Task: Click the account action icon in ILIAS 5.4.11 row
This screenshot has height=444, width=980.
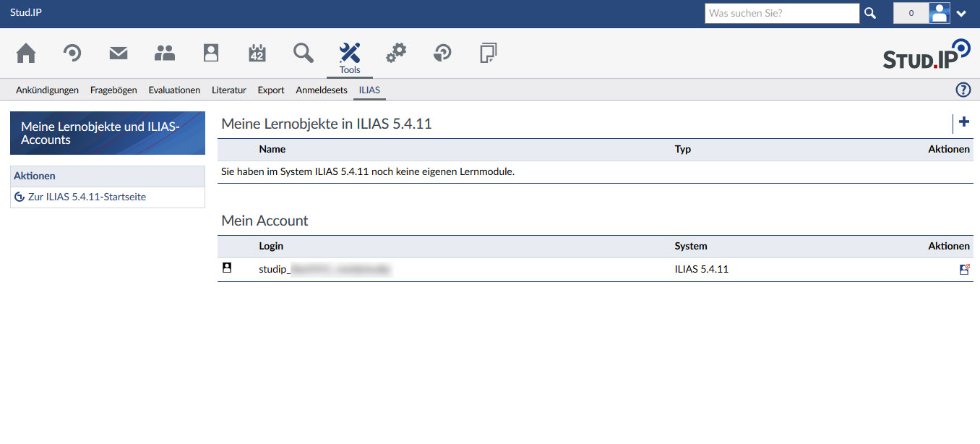Action: [x=964, y=269]
